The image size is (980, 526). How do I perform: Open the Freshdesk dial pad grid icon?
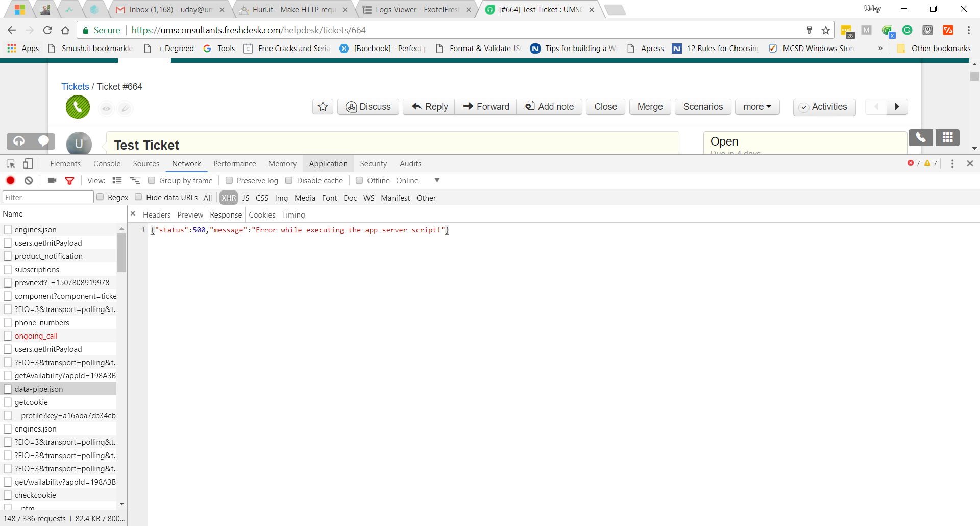[948, 137]
